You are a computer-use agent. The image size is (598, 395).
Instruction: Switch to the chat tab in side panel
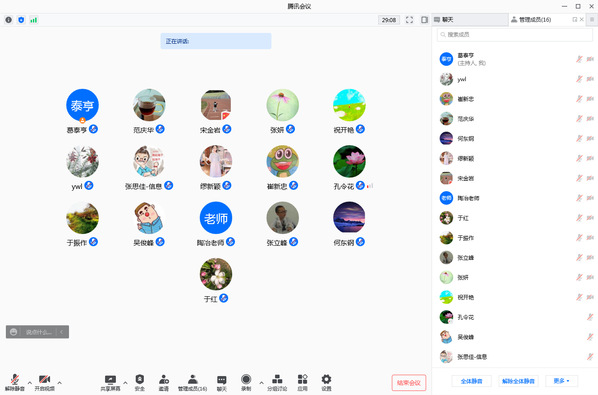pos(470,19)
